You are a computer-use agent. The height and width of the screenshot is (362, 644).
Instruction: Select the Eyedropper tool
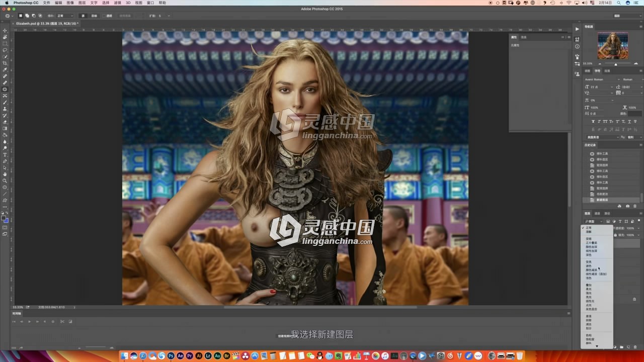[5, 70]
